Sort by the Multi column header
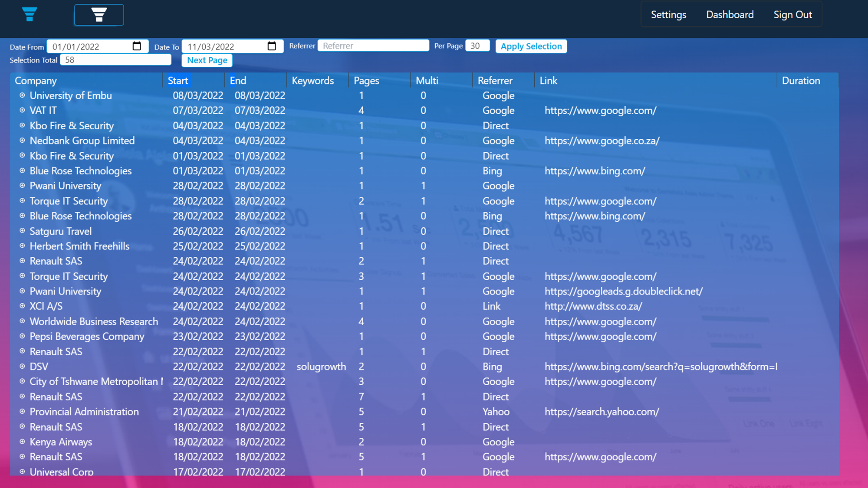 point(427,81)
